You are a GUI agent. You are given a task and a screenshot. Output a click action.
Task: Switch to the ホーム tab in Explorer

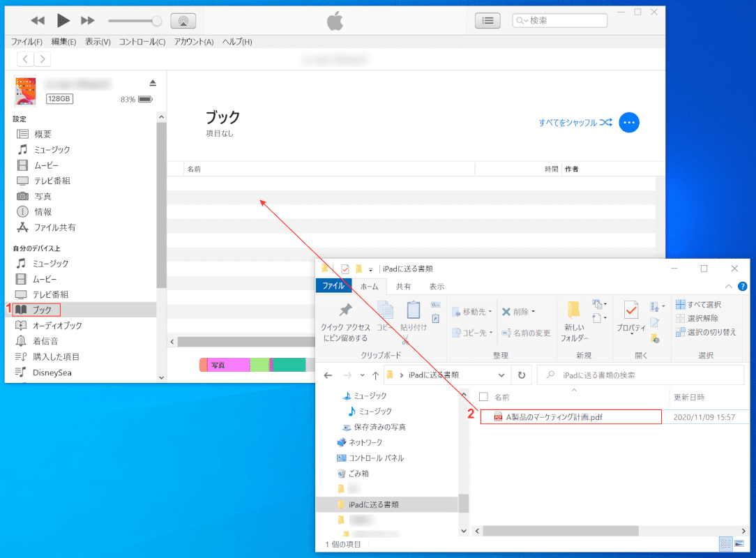coord(370,287)
